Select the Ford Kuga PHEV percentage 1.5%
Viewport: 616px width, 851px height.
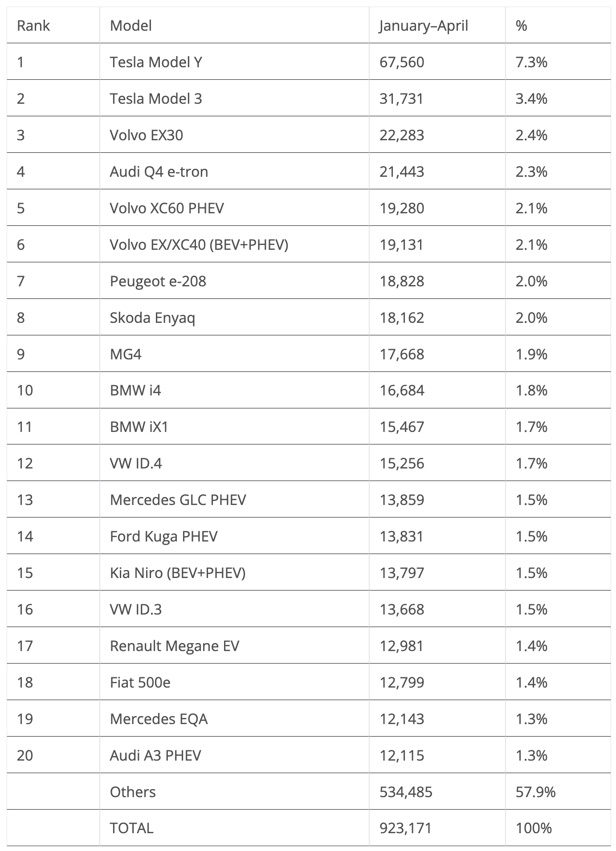tap(531, 536)
